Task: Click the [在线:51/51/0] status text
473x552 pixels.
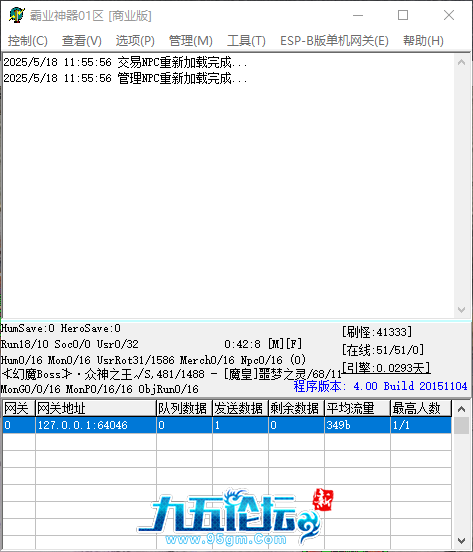Action: 383,350
